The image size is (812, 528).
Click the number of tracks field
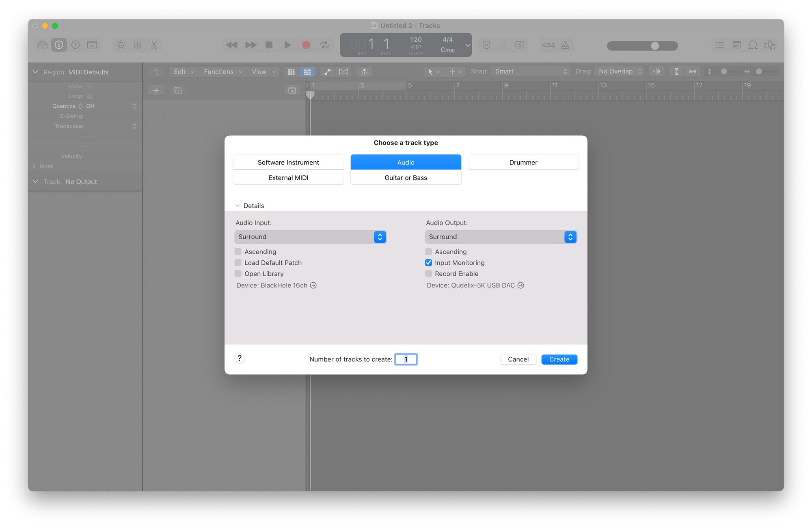click(x=406, y=359)
